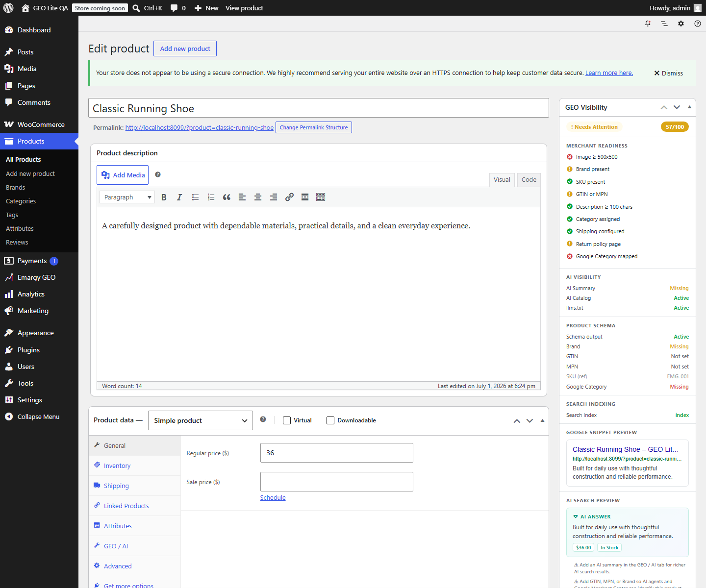
Task: Open the Simple product type dropdown
Action: (201, 420)
